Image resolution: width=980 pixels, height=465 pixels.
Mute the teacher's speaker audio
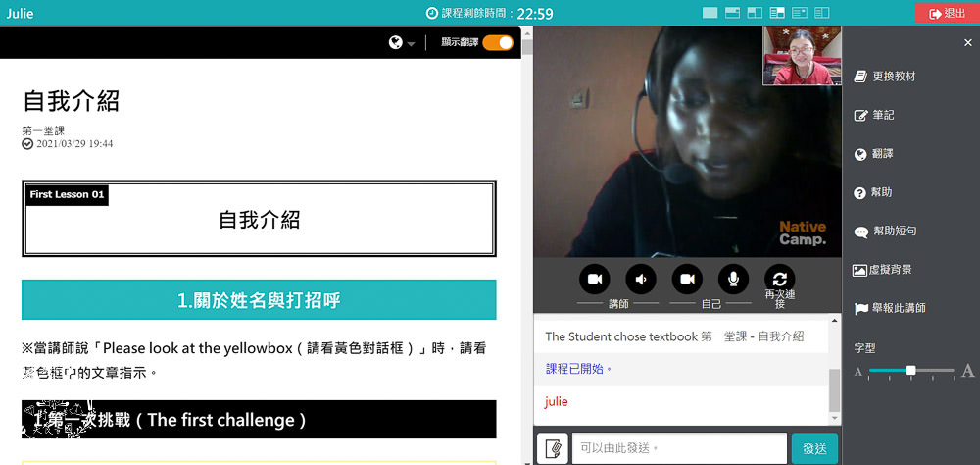click(x=641, y=279)
